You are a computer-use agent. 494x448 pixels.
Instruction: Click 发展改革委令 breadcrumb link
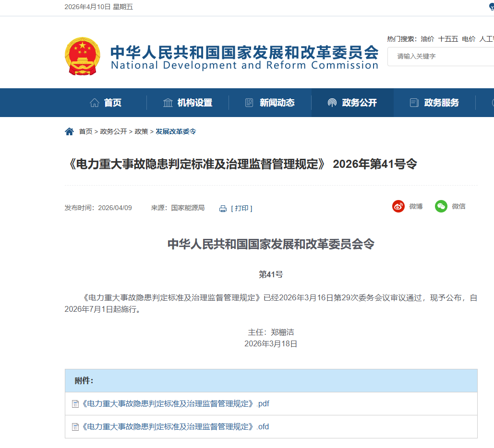point(176,131)
